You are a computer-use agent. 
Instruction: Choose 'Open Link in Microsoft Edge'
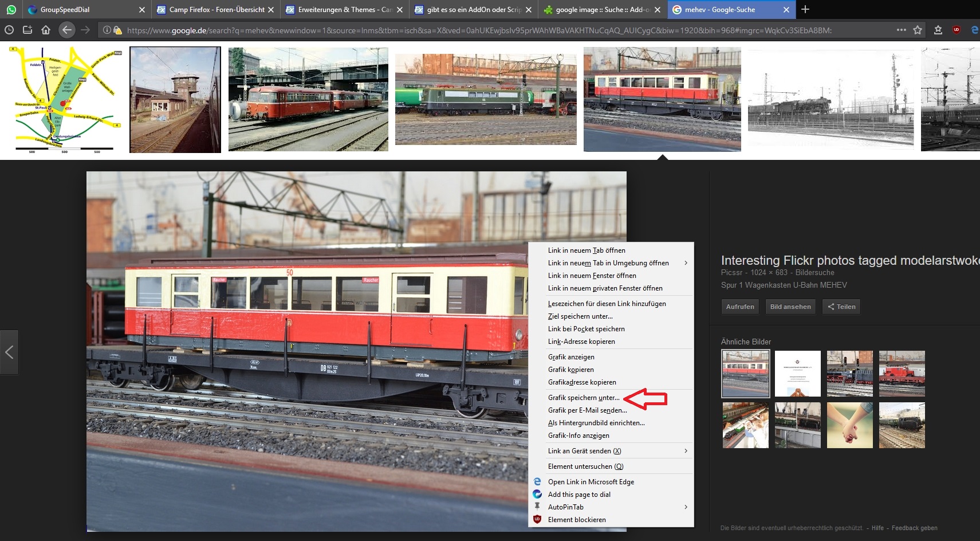pos(611,482)
